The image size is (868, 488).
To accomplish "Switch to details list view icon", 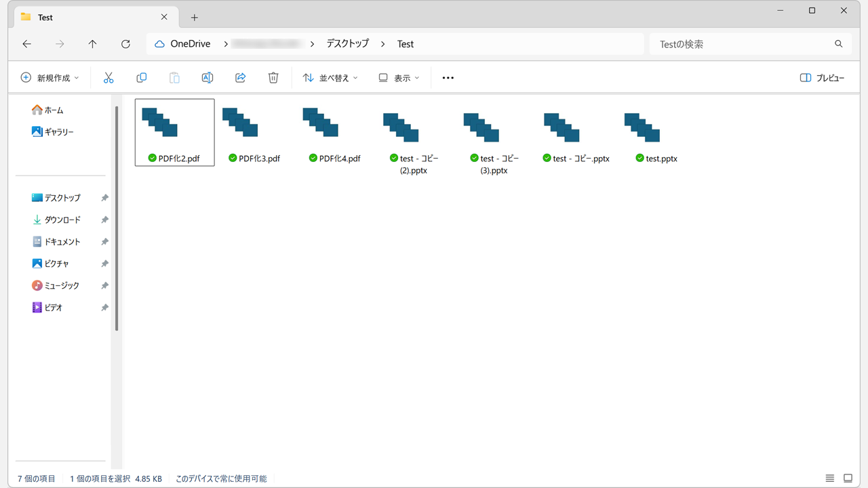I will (830, 479).
